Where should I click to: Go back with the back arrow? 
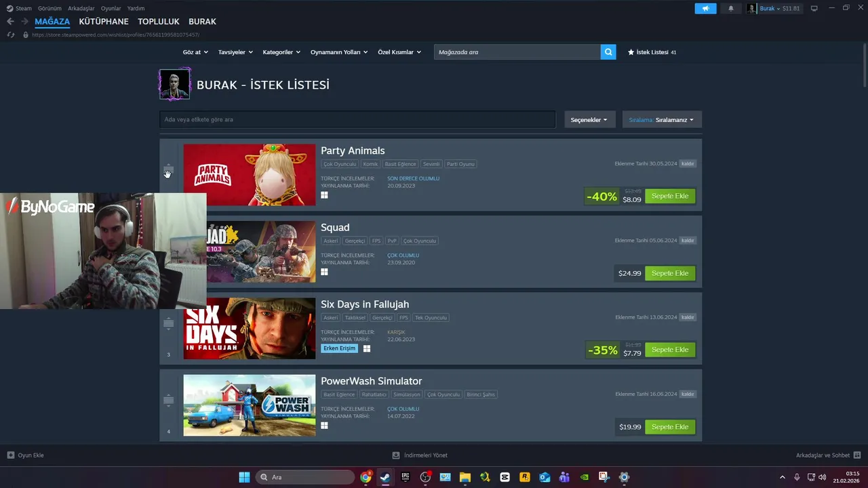[x=10, y=22]
